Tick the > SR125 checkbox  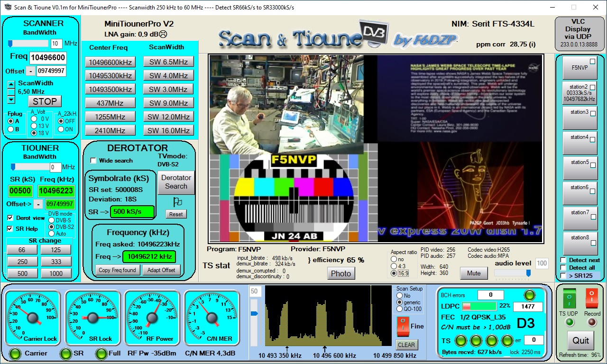pyautogui.click(x=563, y=275)
